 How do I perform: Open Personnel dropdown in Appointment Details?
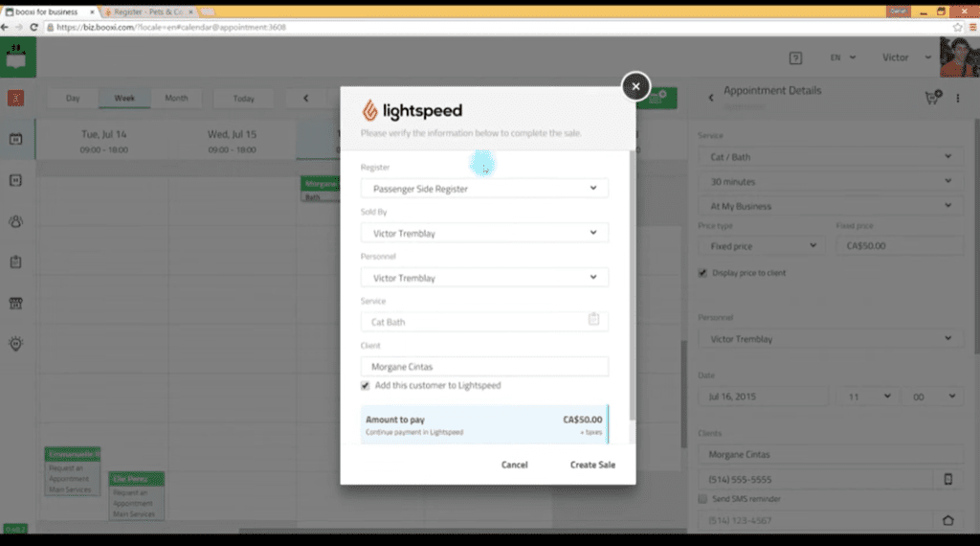831,339
